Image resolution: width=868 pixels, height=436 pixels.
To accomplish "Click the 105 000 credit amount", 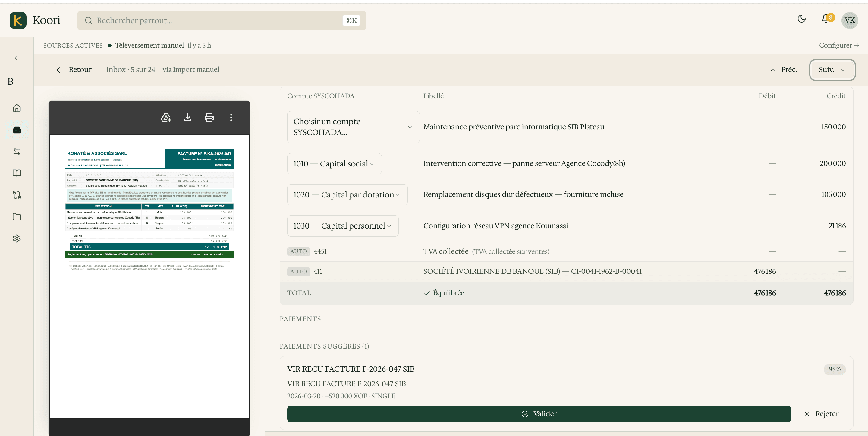I will (x=833, y=194).
